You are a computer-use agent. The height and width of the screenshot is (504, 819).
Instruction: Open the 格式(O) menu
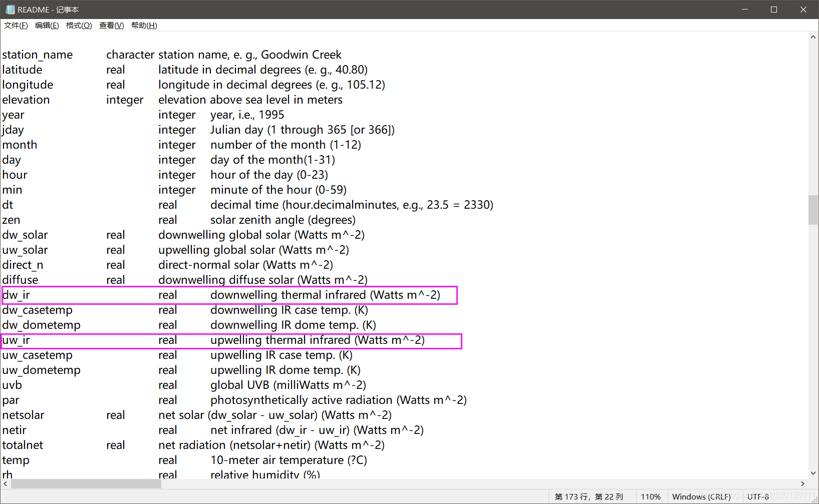point(79,26)
